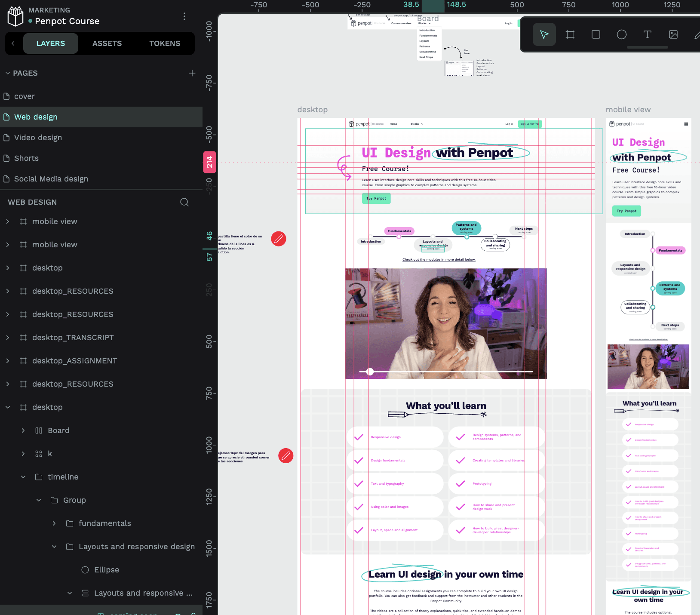Click the toolbar collapse handle bar

point(648,47)
